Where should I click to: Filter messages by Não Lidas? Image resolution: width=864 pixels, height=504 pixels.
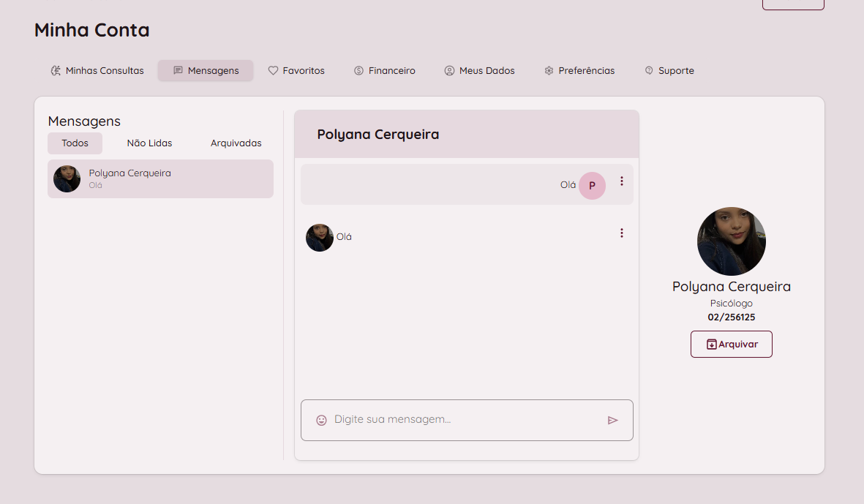point(149,143)
